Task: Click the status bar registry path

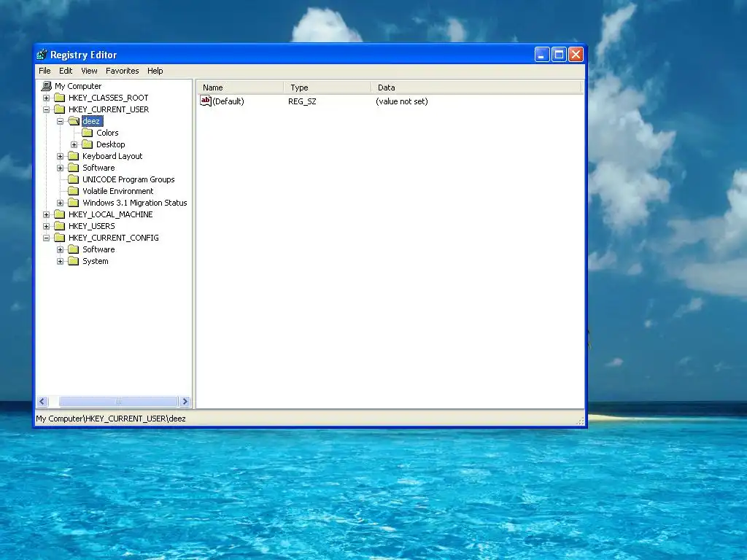Action: (x=111, y=419)
